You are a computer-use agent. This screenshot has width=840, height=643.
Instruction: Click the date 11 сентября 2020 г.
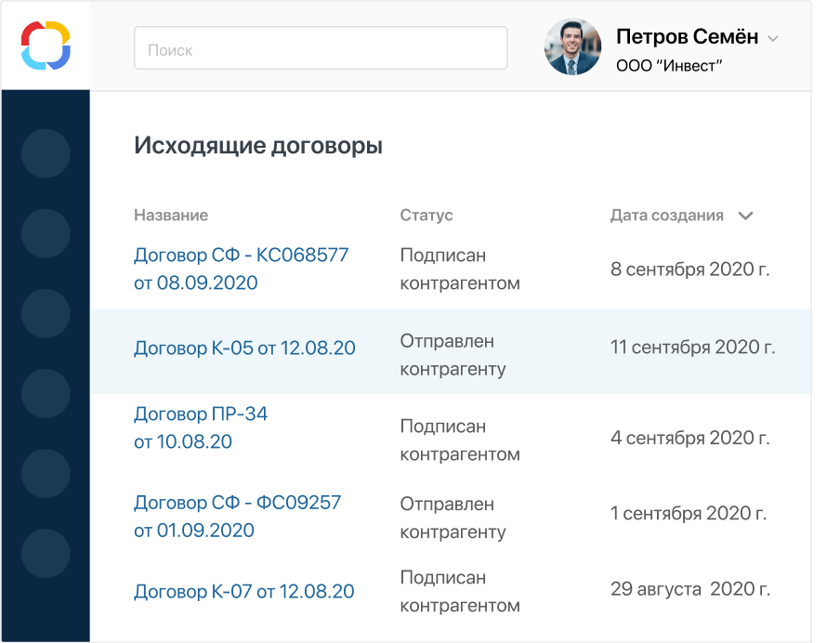click(x=692, y=348)
